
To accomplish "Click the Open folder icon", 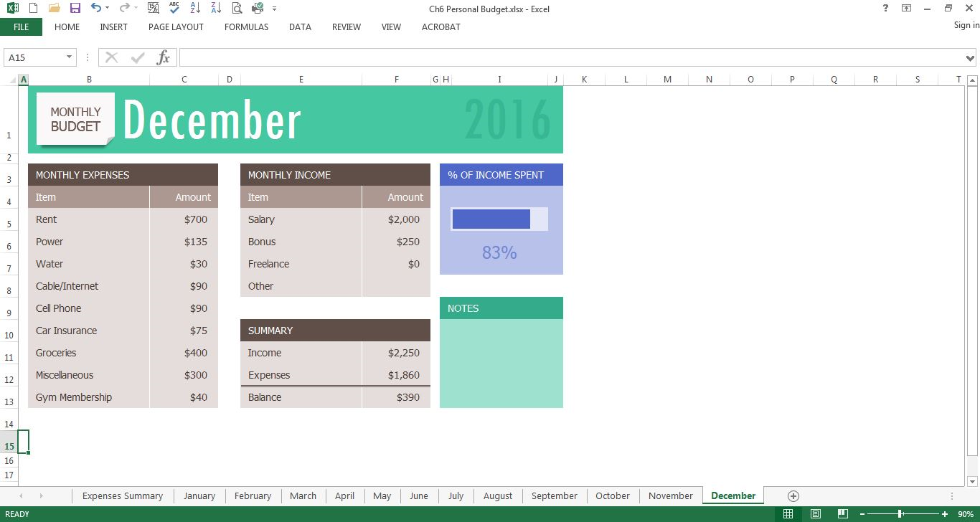I will click(54, 9).
